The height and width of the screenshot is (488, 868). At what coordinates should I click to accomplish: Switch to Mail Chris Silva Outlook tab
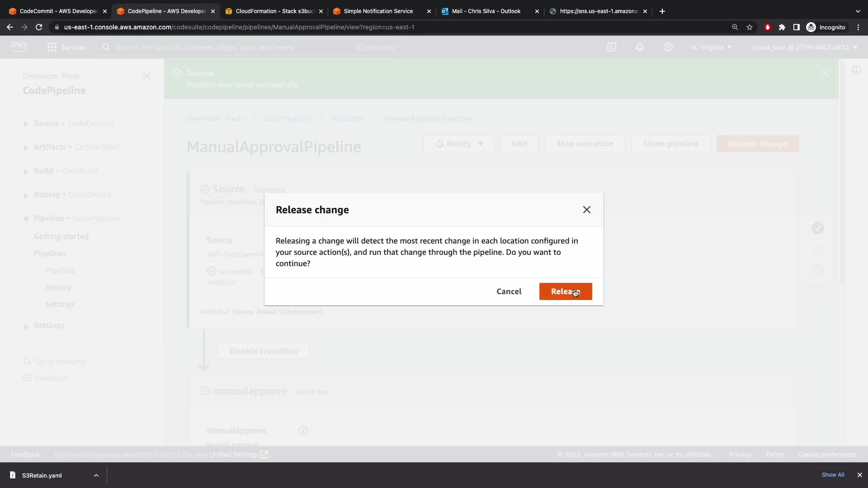pyautogui.click(x=486, y=11)
